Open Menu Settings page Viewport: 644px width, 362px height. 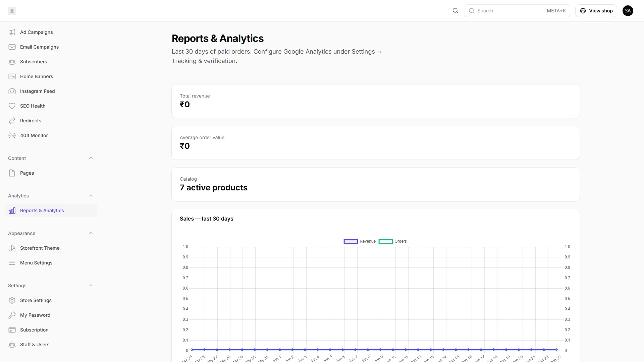(51, 263)
